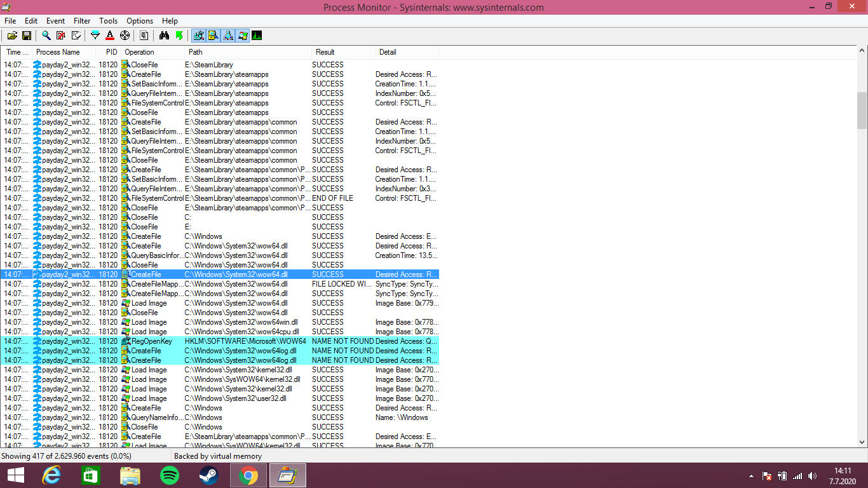This screenshot has height=488, width=868.
Task: Click the scrollbar down arrow of the event list
Action: click(x=862, y=442)
